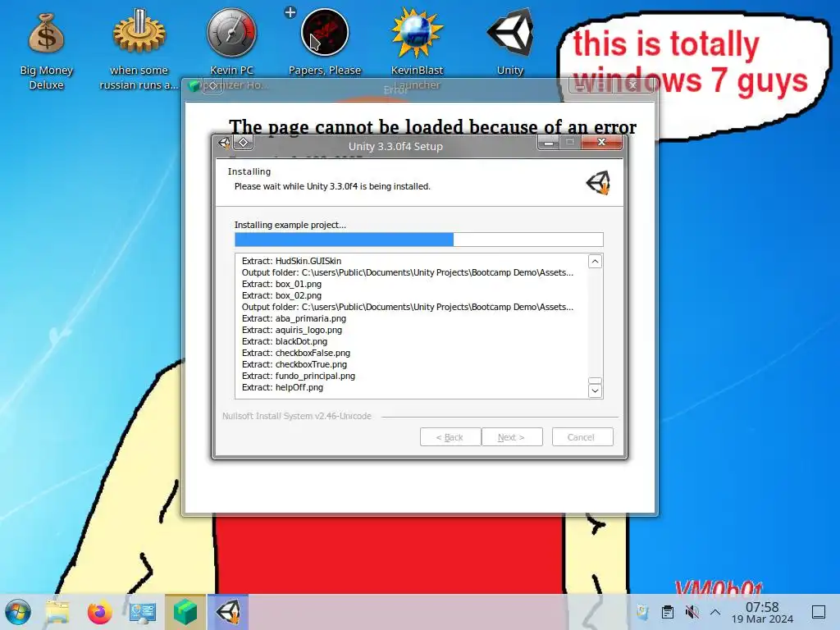Click the plus badge above Papers, Please
This screenshot has width=840, height=630.
point(290,12)
